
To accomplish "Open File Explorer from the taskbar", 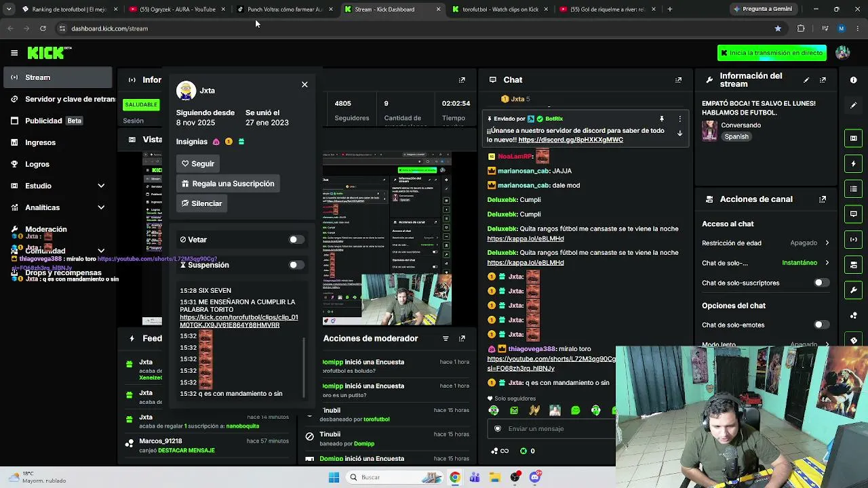I will point(495,477).
